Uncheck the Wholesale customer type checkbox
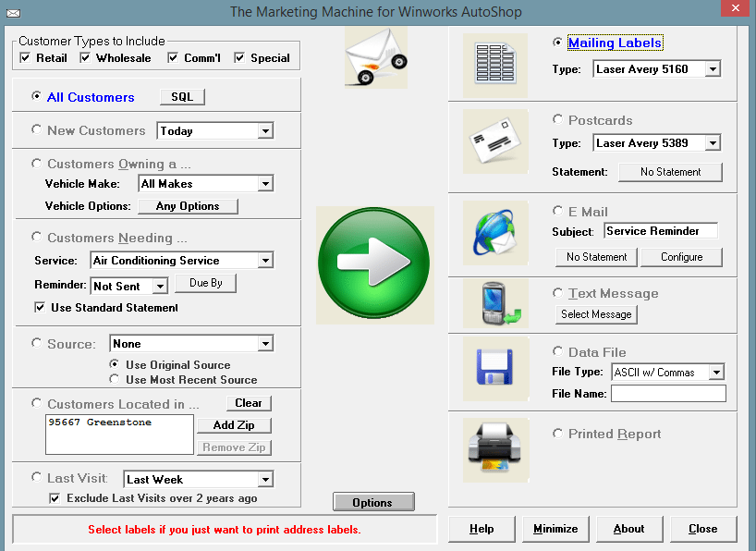756x551 pixels. tap(86, 58)
